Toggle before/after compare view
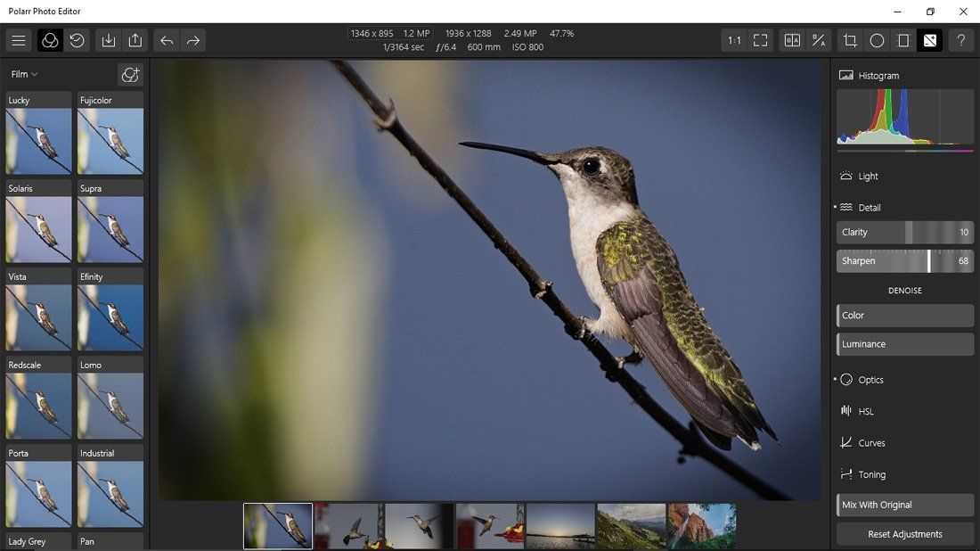The width and height of the screenshot is (980, 551). pyautogui.click(x=792, y=41)
